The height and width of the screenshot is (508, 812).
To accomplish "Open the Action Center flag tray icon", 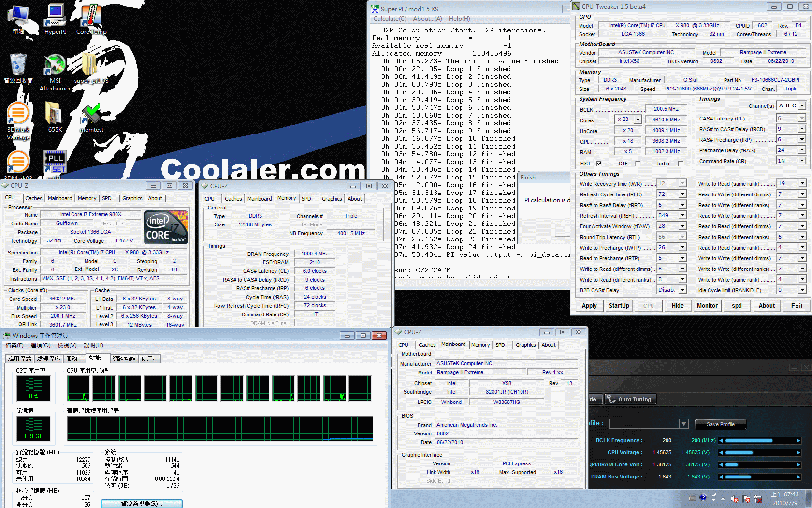I will [746, 499].
